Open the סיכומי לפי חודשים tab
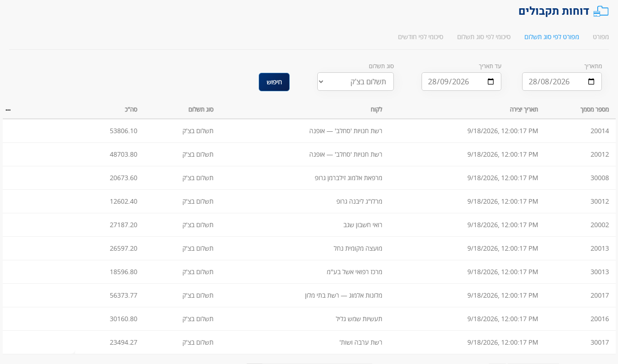The width and height of the screenshot is (618, 364). tap(421, 36)
